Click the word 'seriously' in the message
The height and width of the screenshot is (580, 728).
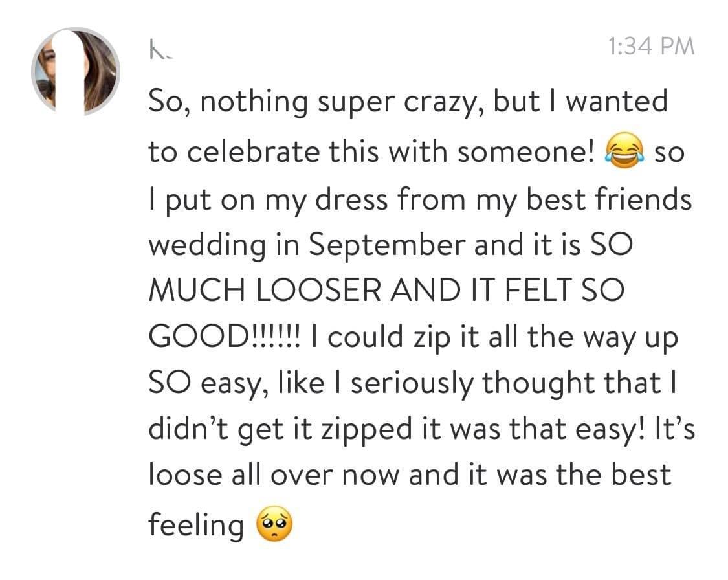(x=412, y=385)
